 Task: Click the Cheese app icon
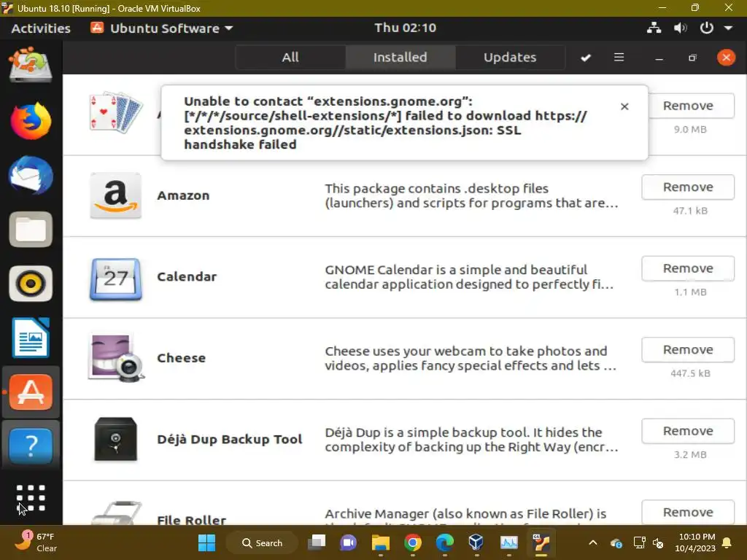(116, 358)
